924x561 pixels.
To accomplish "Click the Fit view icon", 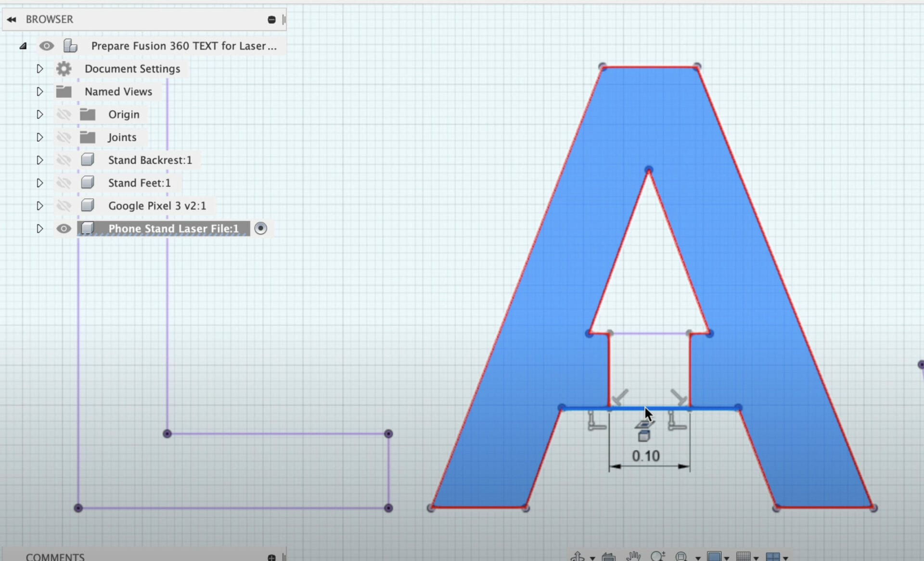I will pyautogui.click(x=682, y=556).
